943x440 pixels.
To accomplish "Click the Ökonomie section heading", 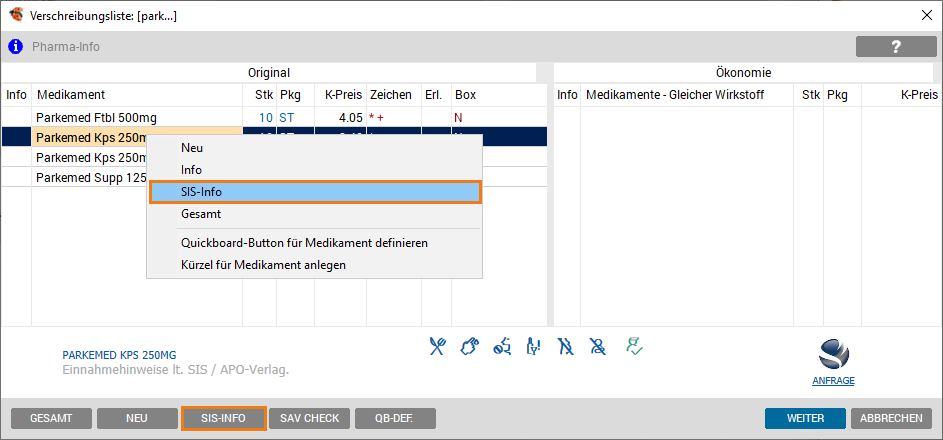I will 743,73.
